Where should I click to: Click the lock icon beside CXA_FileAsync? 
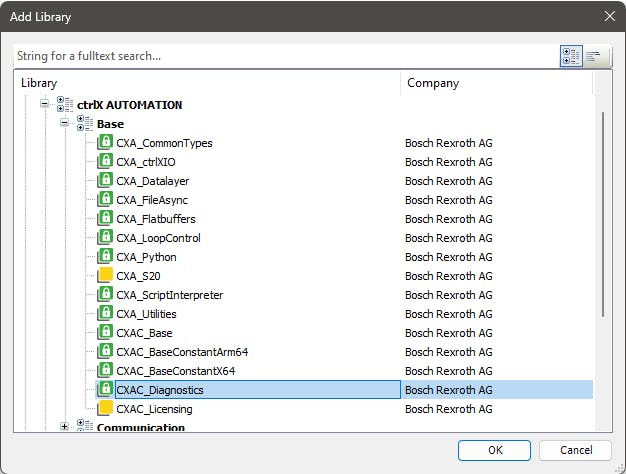(105, 199)
